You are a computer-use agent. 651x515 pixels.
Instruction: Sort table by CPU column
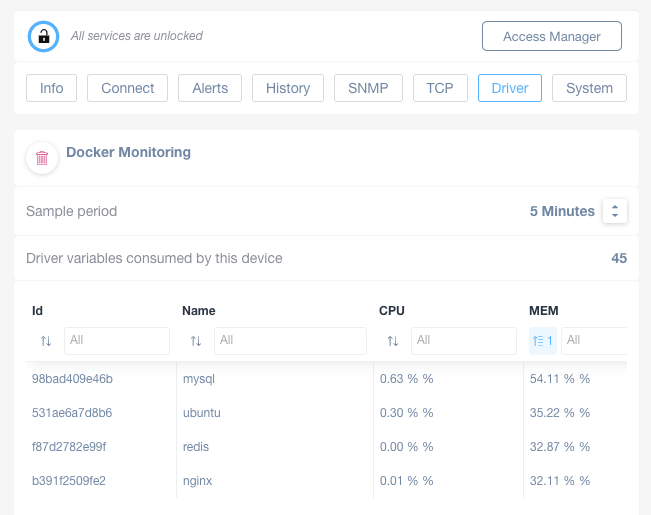pyautogui.click(x=393, y=341)
